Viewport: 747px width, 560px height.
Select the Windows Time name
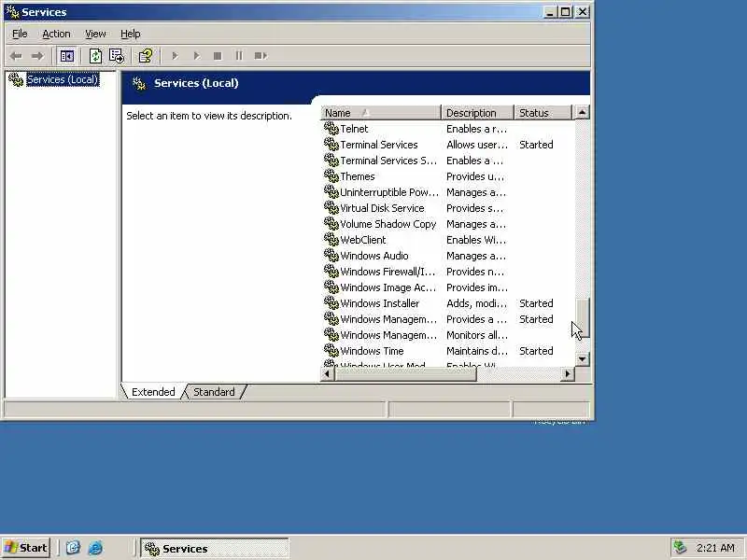tap(372, 351)
